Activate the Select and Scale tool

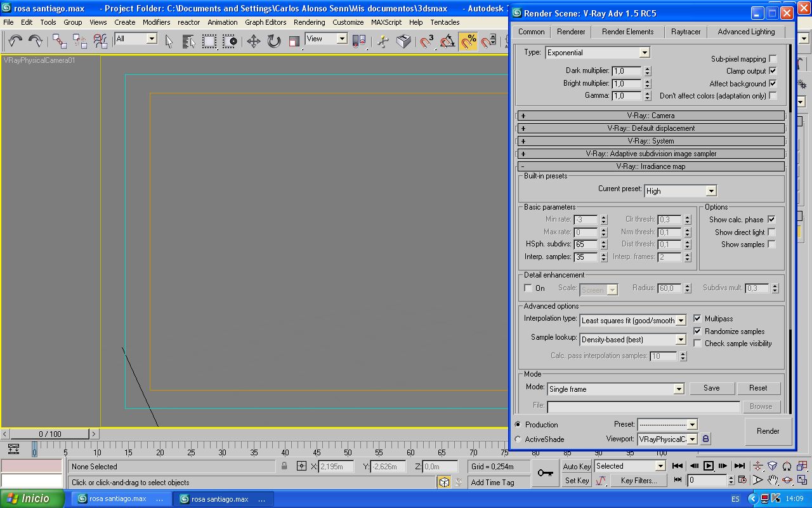pos(294,41)
